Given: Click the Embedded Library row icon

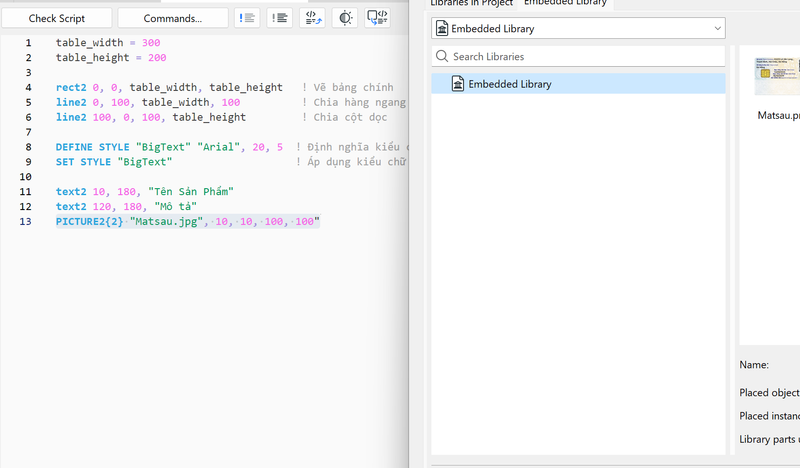Looking at the screenshot, I should (458, 83).
